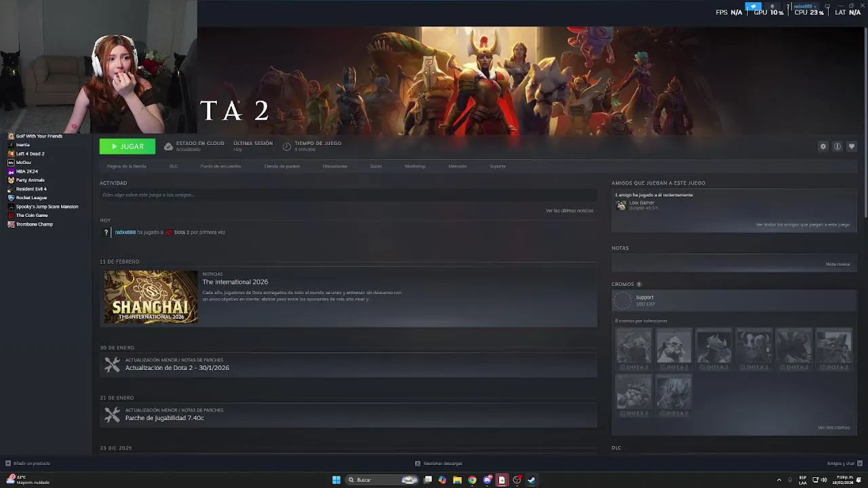Image resolution: width=868 pixels, height=488 pixels.
Task: Open the DLC tab
Action: 174,166
